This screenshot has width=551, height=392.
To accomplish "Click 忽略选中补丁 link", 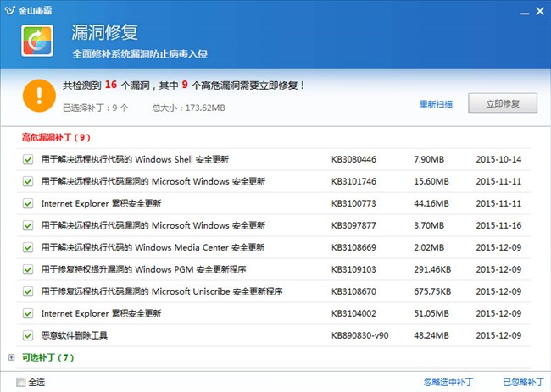I will point(447,382).
